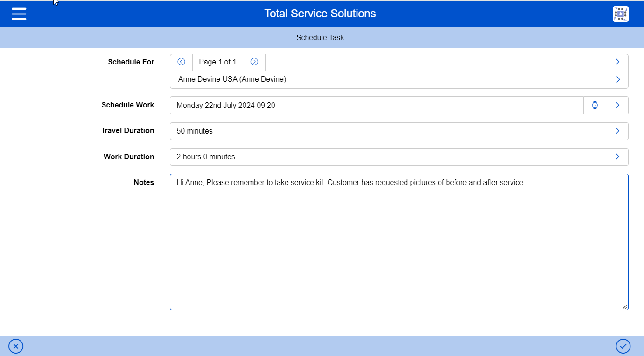Click the Work Duration label
Screen dimensions: 644x356
[129, 157]
